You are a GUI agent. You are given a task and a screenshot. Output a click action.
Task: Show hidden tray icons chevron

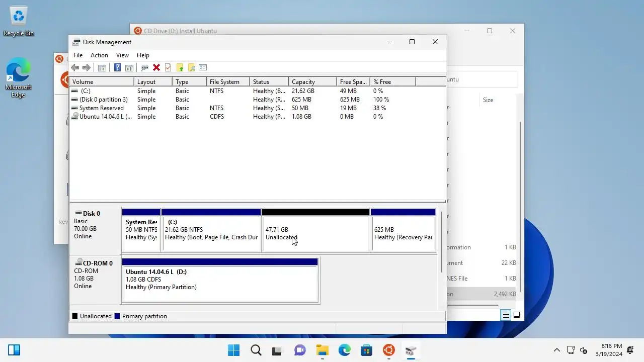click(557, 350)
